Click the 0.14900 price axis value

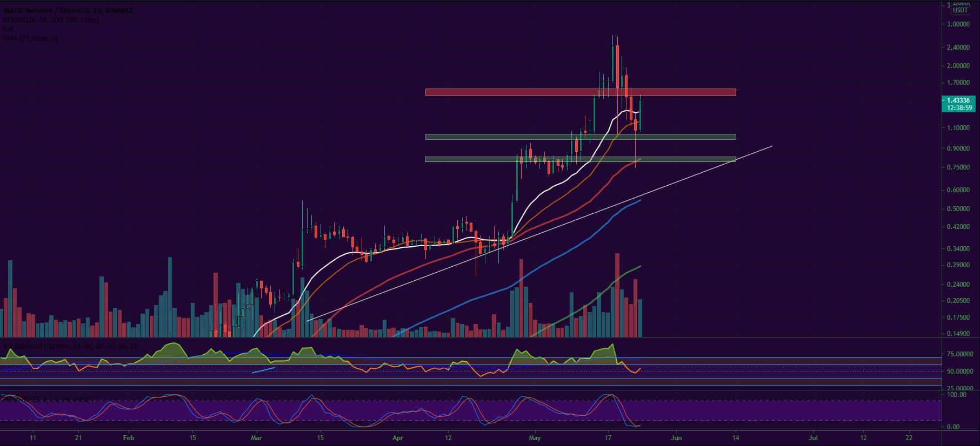click(958, 334)
